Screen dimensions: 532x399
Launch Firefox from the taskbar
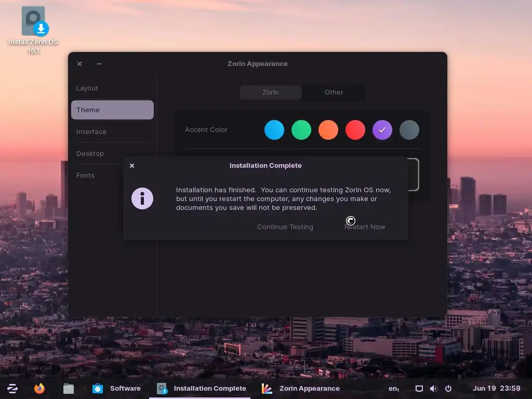[x=39, y=389]
